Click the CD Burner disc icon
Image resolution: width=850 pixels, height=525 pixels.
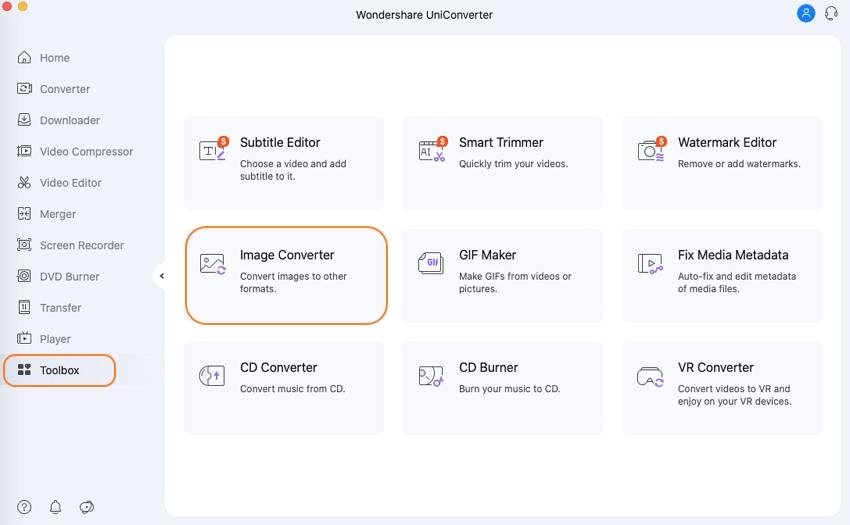pyautogui.click(x=431, y=376)
